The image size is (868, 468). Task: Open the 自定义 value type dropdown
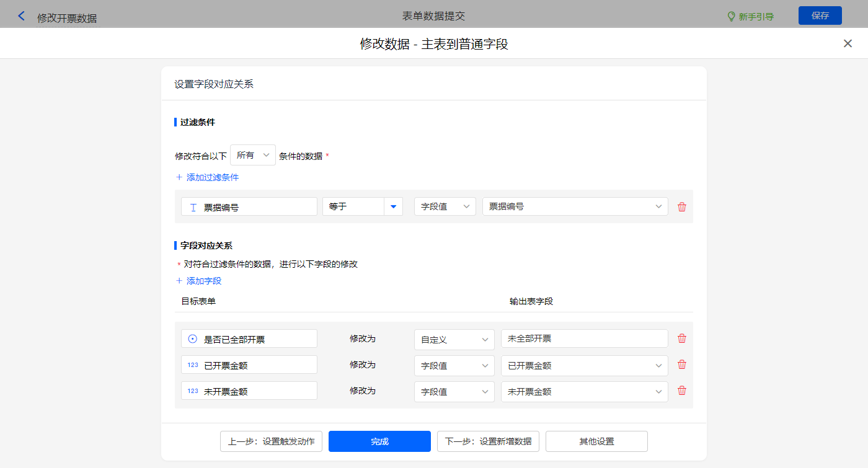tap(454, 340)
